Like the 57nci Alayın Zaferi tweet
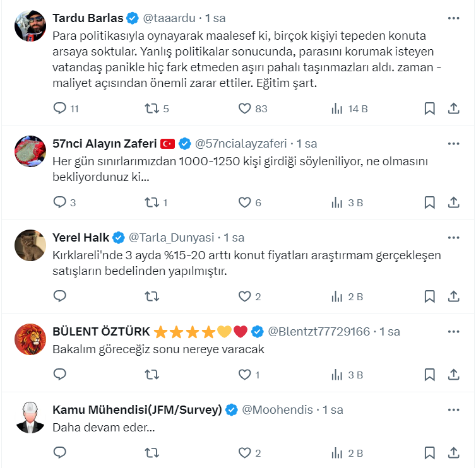The width and height of the screenshot is (476, 468). pos(245,202)
